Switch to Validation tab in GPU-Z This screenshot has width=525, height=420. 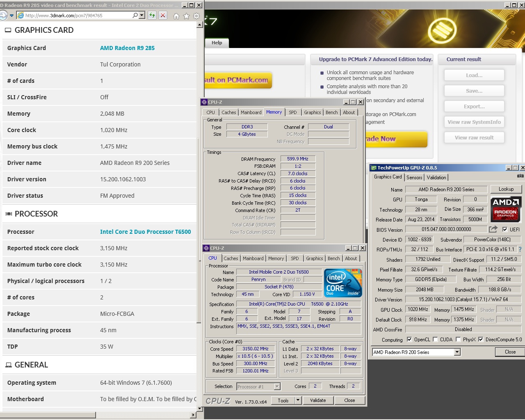coord(436,177)
